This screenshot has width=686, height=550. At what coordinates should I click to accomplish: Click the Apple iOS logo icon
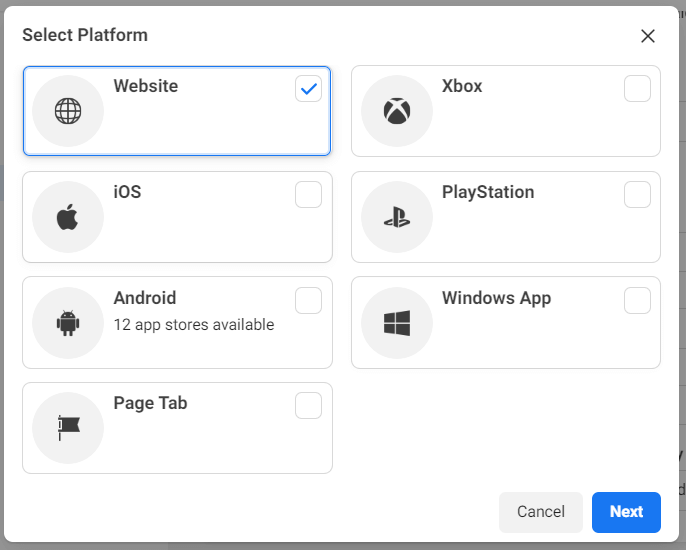click(x=67, y=217)
